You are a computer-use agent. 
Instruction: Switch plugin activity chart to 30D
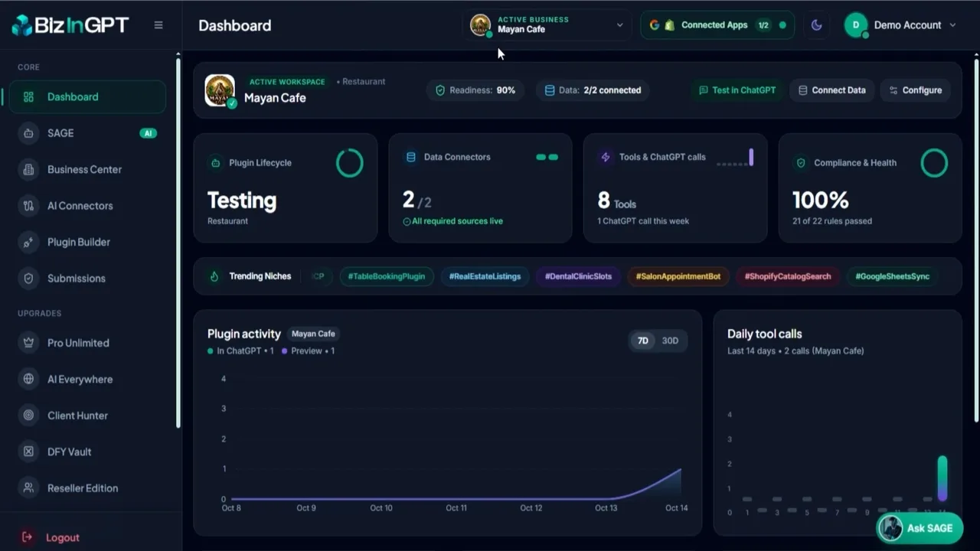click(670, 341)
